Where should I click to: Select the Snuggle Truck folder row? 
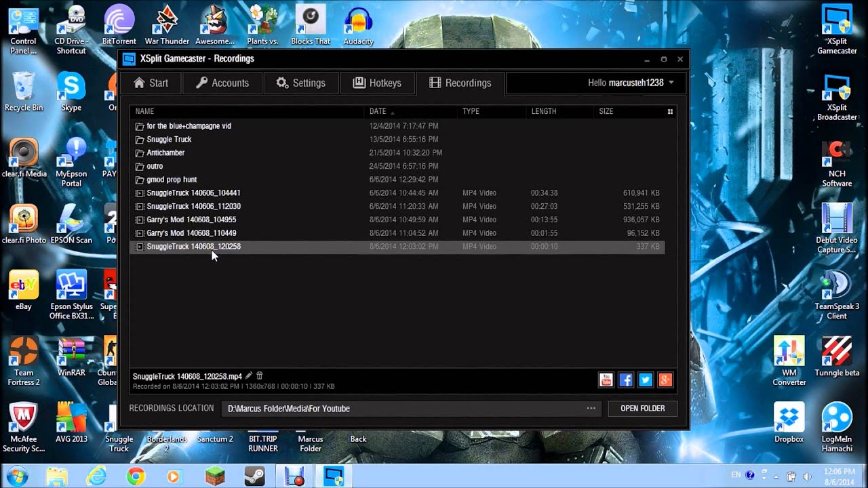click(x=397, y=140)
